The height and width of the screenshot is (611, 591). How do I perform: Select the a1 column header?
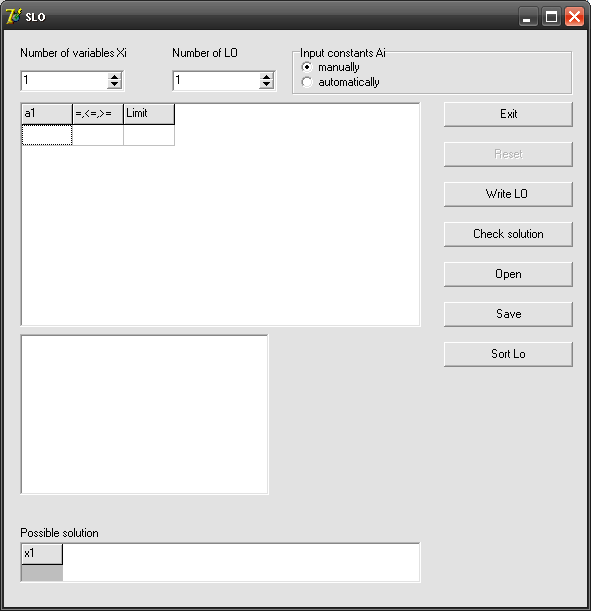click(47, 114)
